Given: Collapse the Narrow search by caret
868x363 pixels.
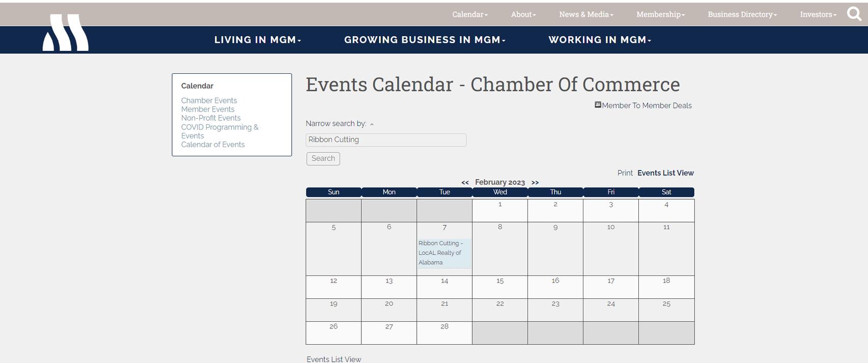Looking at the screenshot, I should coord(372,124).
